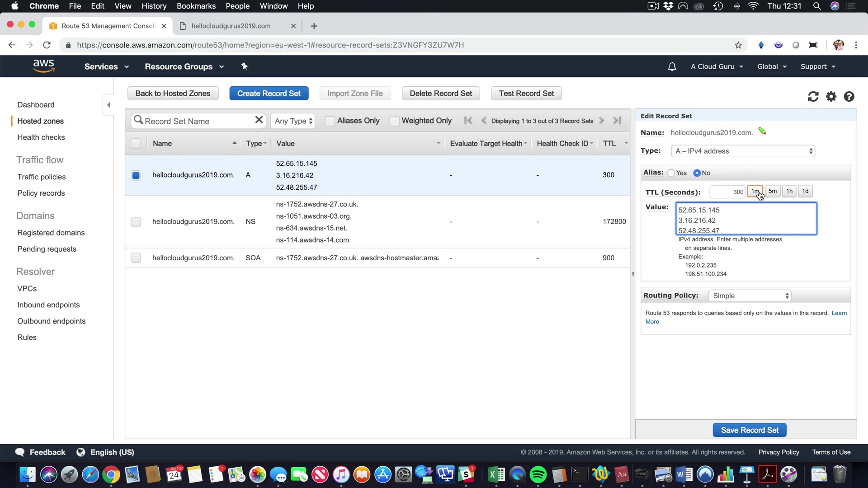
Task: Click into the TTL seconds input field
Action: tap(726, 192)
